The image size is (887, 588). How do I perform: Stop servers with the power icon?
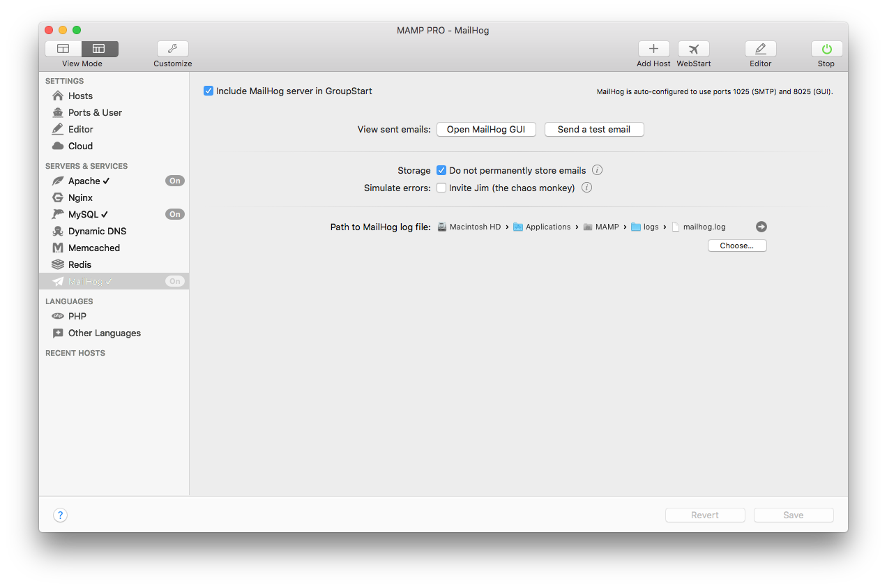pyautogui.click(x=826, y=49)
